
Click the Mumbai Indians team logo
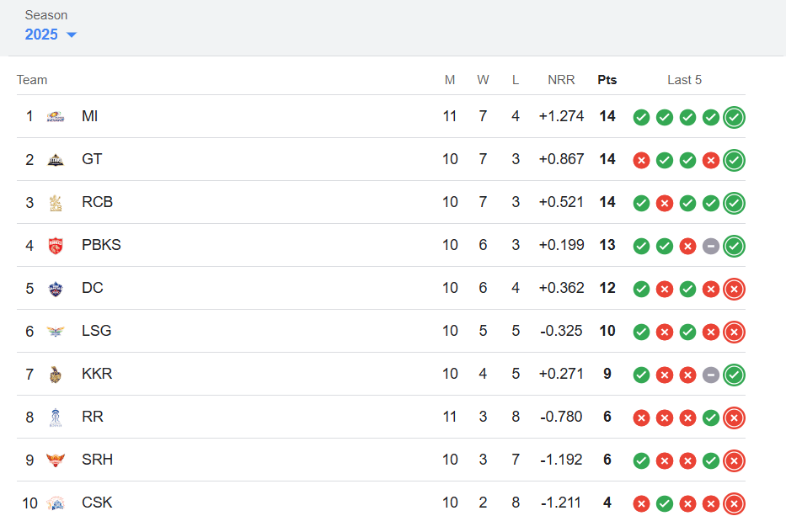coord(56,117)
